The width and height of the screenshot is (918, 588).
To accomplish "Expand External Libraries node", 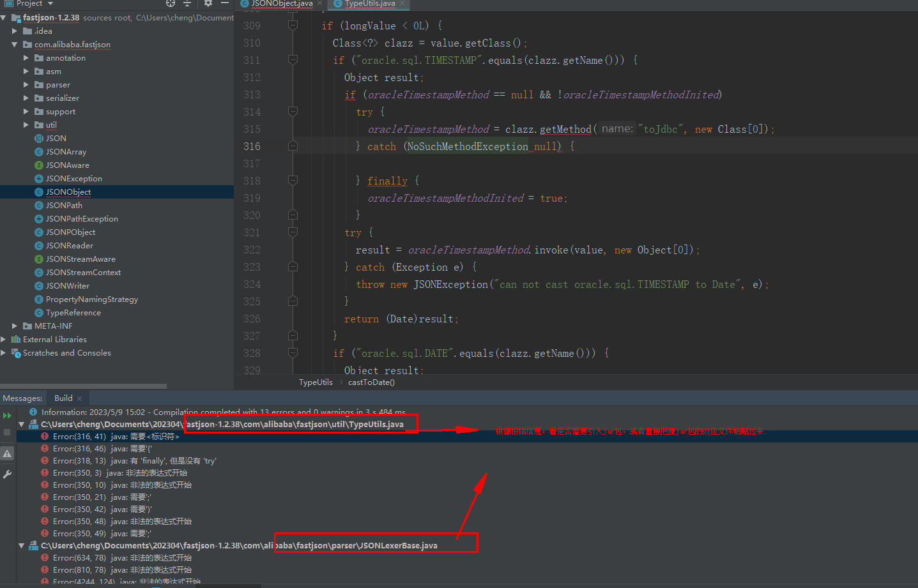I will pos(4,340).
